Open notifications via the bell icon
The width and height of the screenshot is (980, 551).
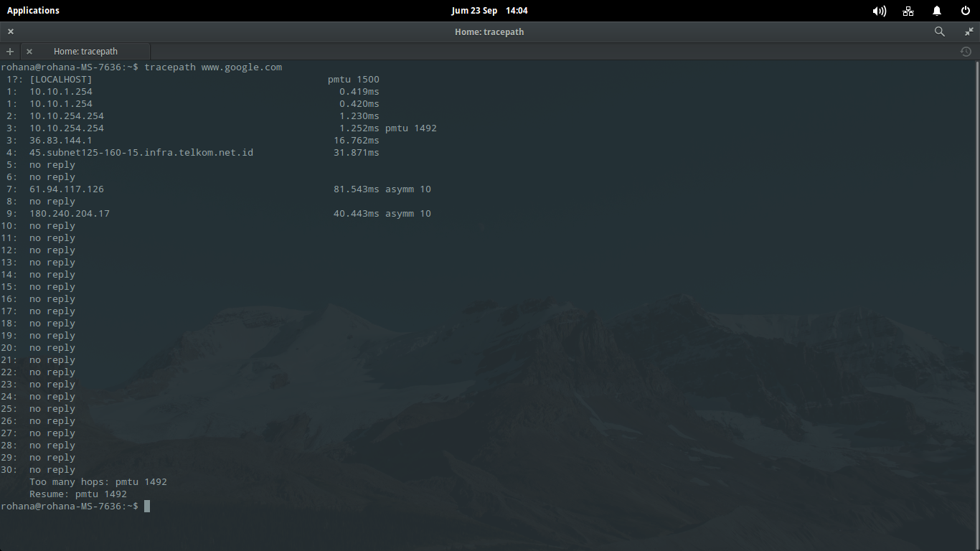click(936, 10)
